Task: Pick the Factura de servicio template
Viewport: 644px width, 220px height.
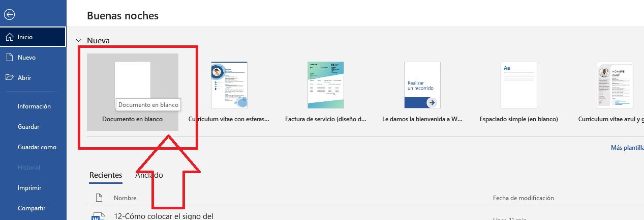Action: 326,92
